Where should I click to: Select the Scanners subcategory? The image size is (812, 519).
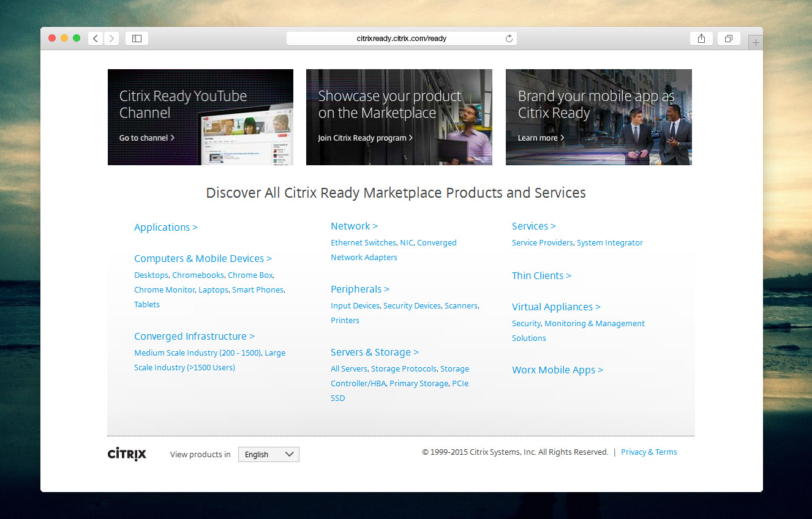[461, 305]
